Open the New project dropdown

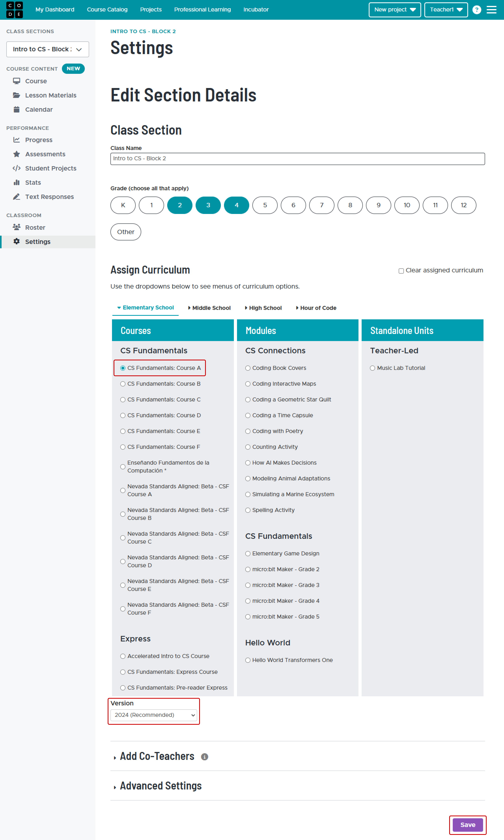click(x=395, y=9)
